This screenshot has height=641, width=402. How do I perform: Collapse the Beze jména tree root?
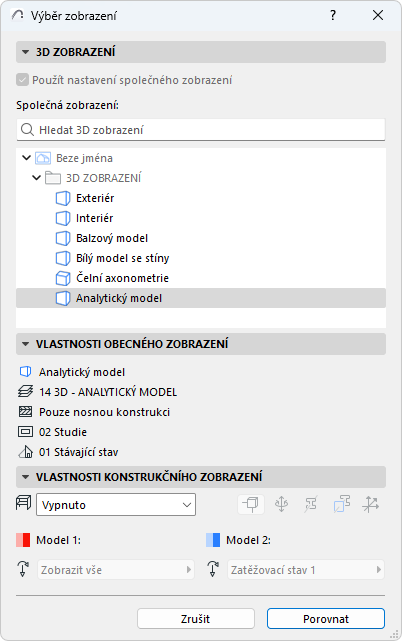(27, 158)
